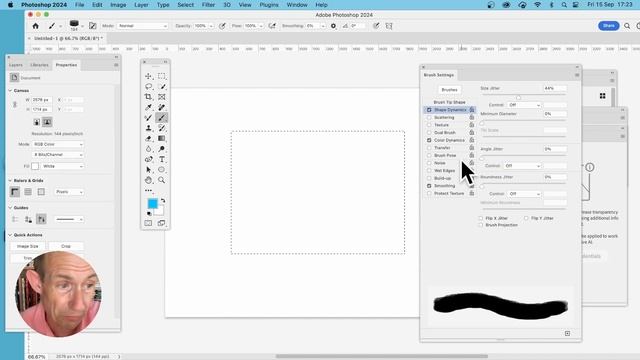Open the Layer menu
Viewport: 640px width, 360px height.
click(141, 5)
